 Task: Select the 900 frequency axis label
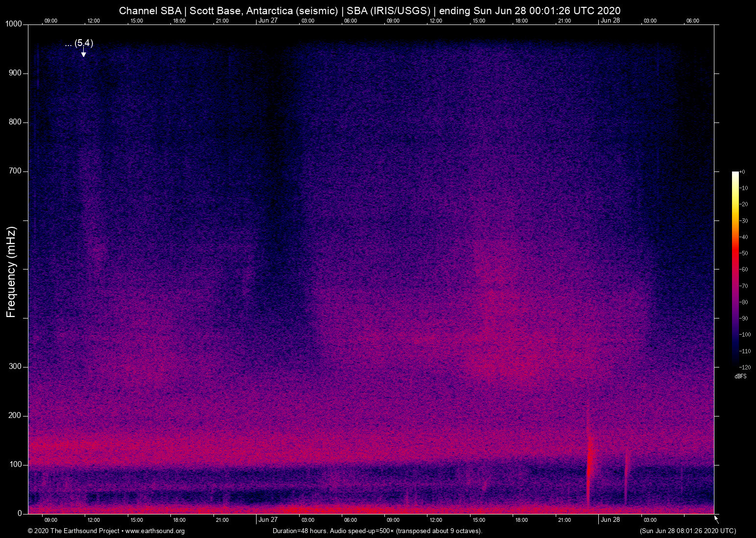tap(15, 73)
